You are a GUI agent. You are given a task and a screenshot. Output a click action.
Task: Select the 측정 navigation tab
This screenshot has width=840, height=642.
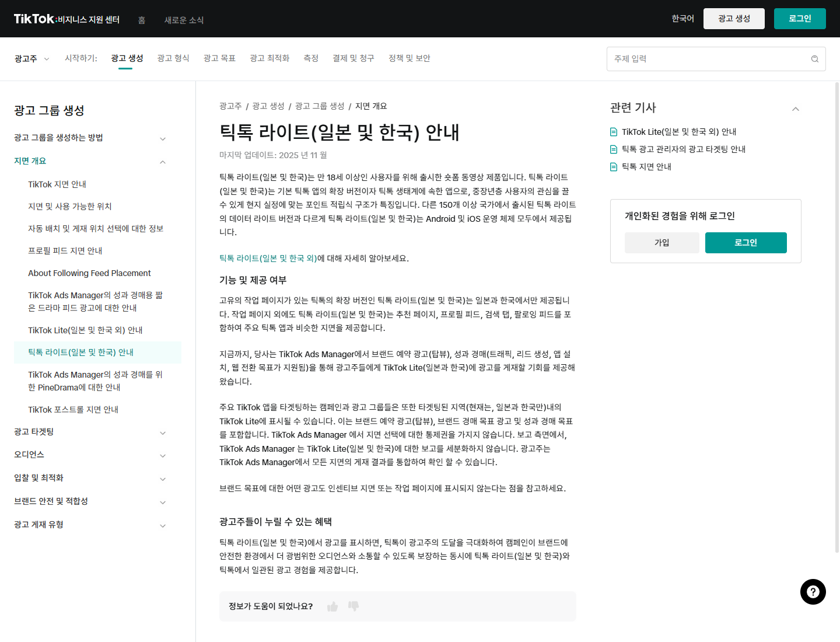(311, 58)
